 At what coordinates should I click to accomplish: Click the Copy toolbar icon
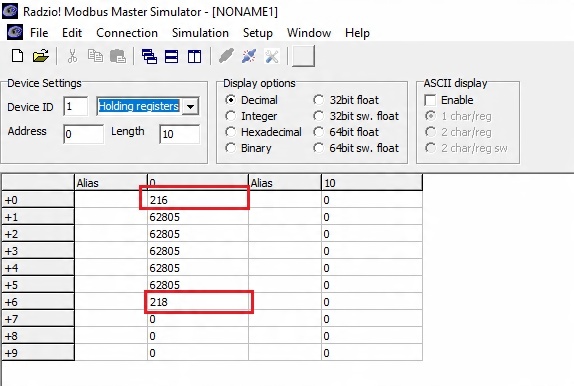click(95, 56)
